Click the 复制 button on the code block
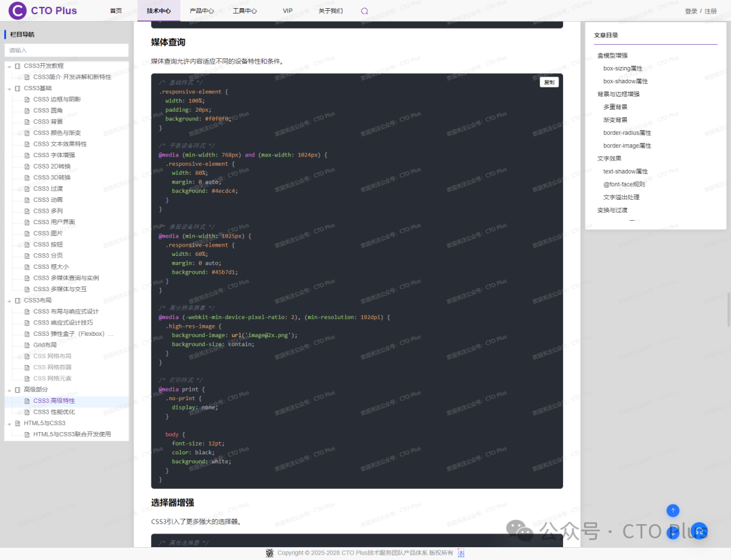The height and width of the screenshot is (560, 731). [x=549, y=82]
